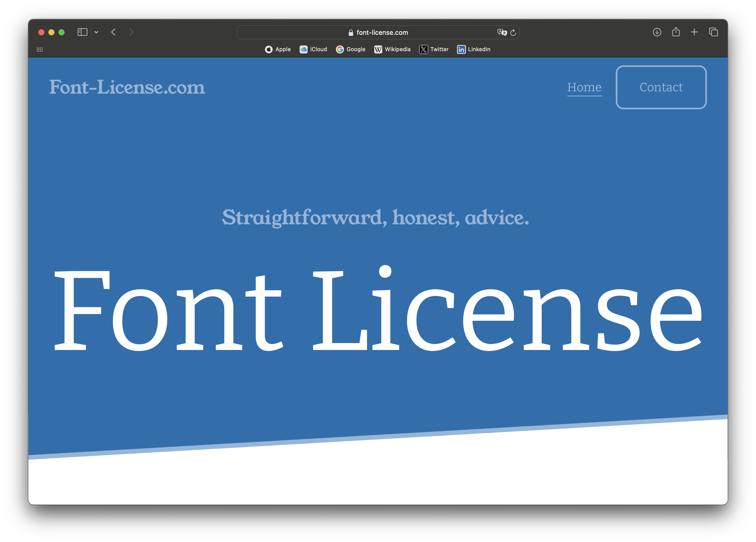Select the Home navigation menu item
The width and height of the screenshot is (756, 542).
[x=584, y=87]
